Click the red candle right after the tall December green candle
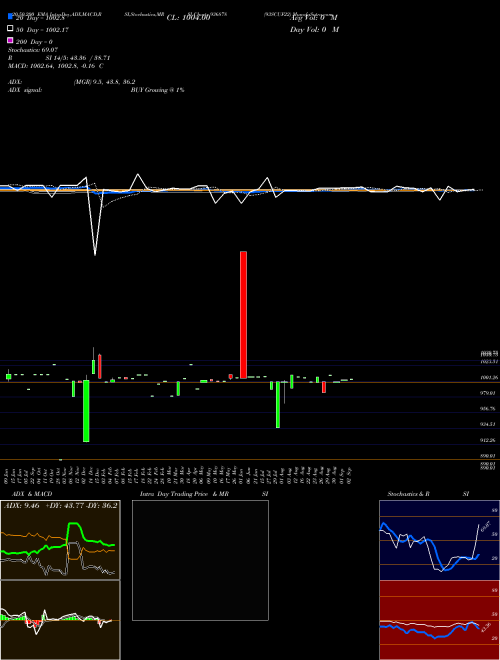 (x=100, y=366)
